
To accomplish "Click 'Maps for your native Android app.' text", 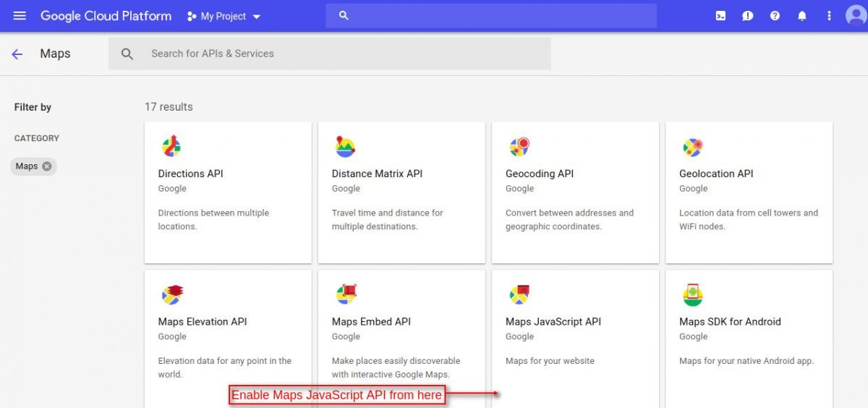I will coord(746,361).
